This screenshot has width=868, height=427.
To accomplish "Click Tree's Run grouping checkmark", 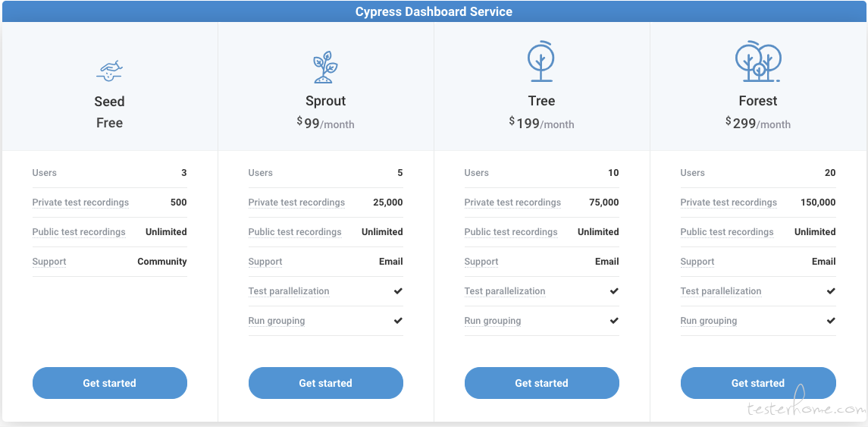I will (x=614, y=321).
